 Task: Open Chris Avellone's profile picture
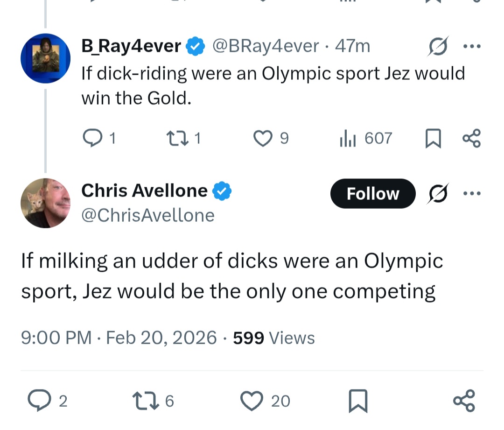coord(45,203)
